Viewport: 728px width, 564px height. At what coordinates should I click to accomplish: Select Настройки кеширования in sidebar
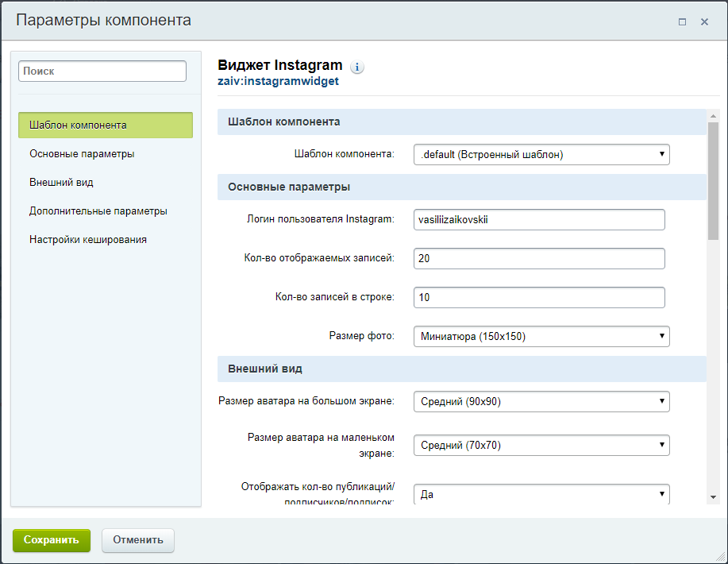click(x=87, y=240)
